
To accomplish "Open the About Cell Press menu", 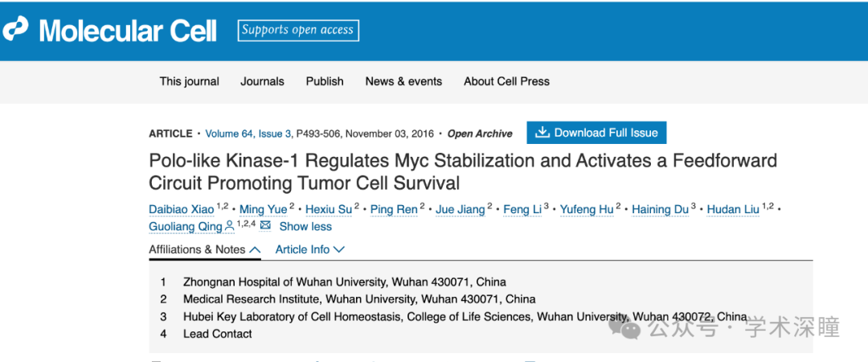I will pos(506,81).
